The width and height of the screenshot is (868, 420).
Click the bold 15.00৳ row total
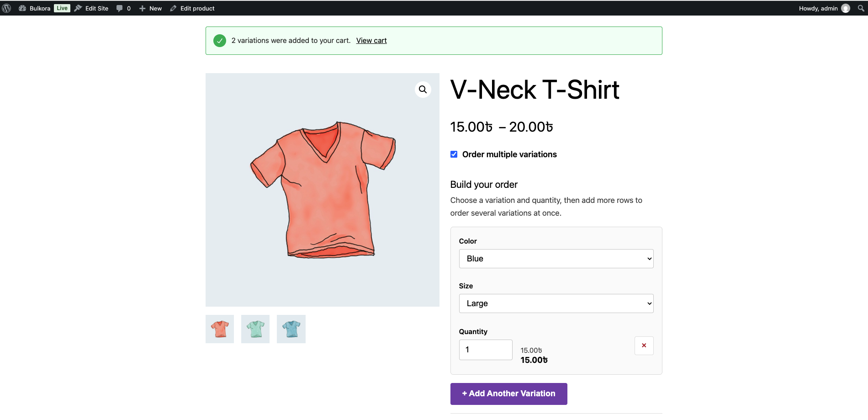tap(534, 360)
